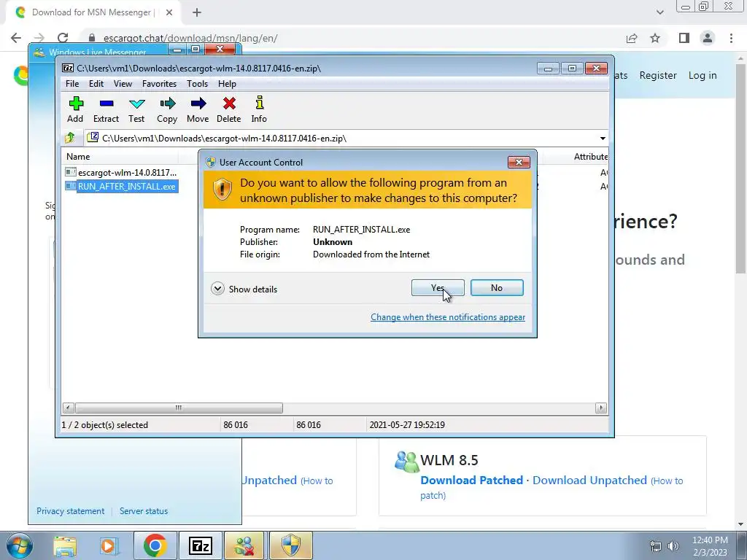Close the Download for MSN Messenger tab
This screenshot has width=747, height=560.
pos(169,12)
